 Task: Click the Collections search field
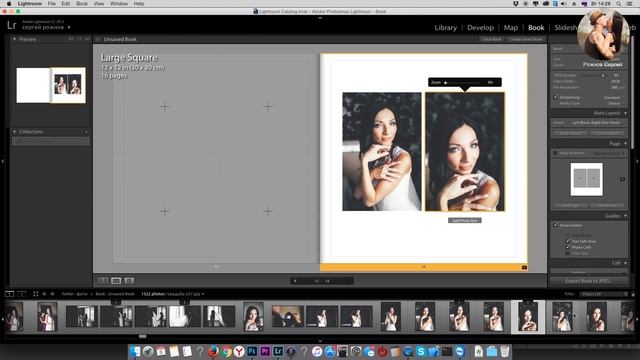coord(51,141)
